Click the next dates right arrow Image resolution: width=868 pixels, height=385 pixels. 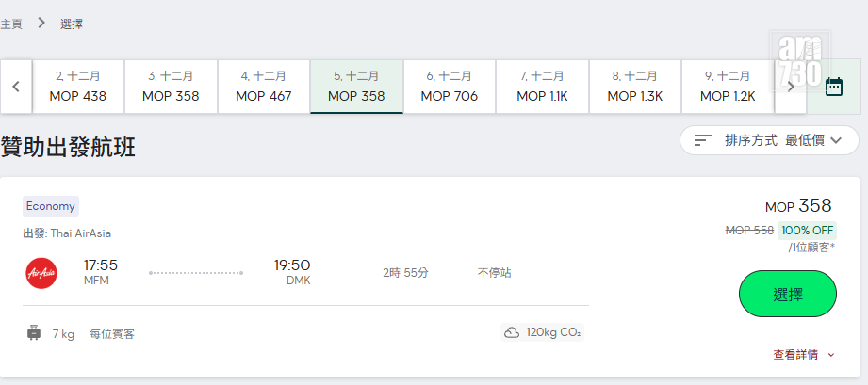pyautogui.click(x=791, y=87)
